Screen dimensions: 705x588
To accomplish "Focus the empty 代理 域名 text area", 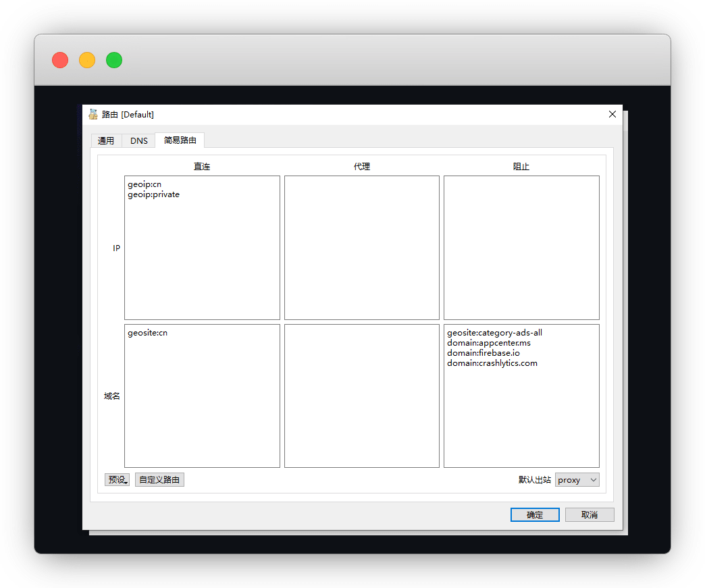I will (x=361, y=396).
